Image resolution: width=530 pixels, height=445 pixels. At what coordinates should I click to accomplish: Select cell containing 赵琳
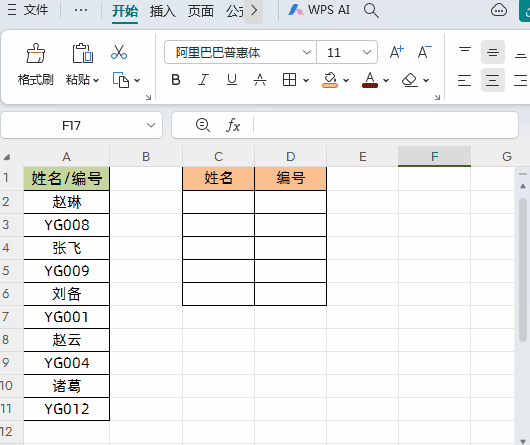[x=67, y=202]
